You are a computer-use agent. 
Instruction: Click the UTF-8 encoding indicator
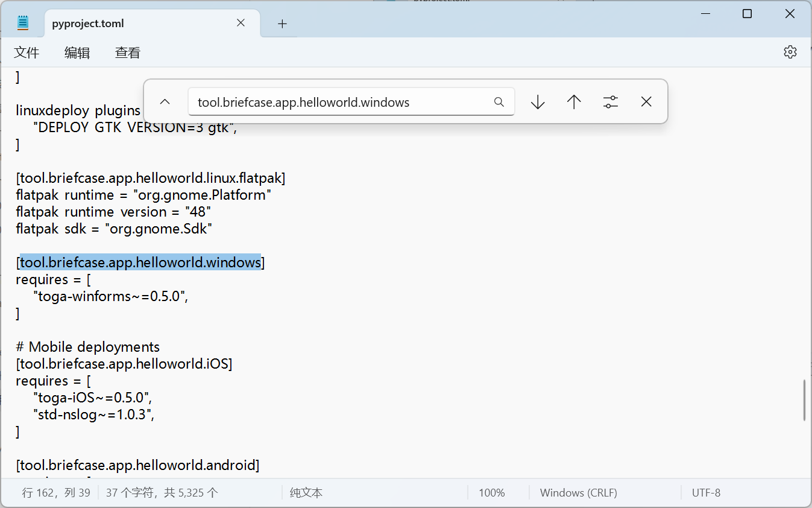[706, 493]
